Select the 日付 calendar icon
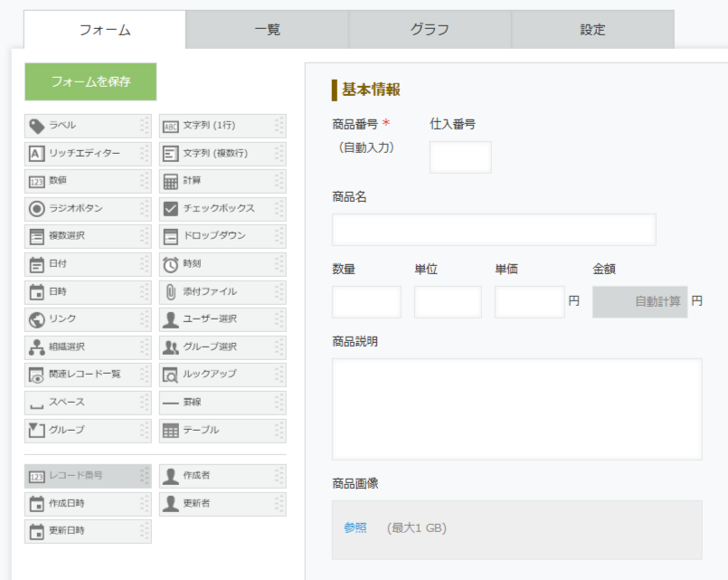The height and width of the screenshot is (580, 728). pos(37,265)
